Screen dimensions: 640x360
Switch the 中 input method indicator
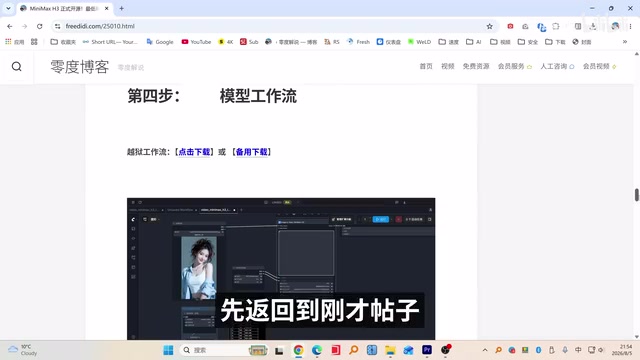[578, 350]
